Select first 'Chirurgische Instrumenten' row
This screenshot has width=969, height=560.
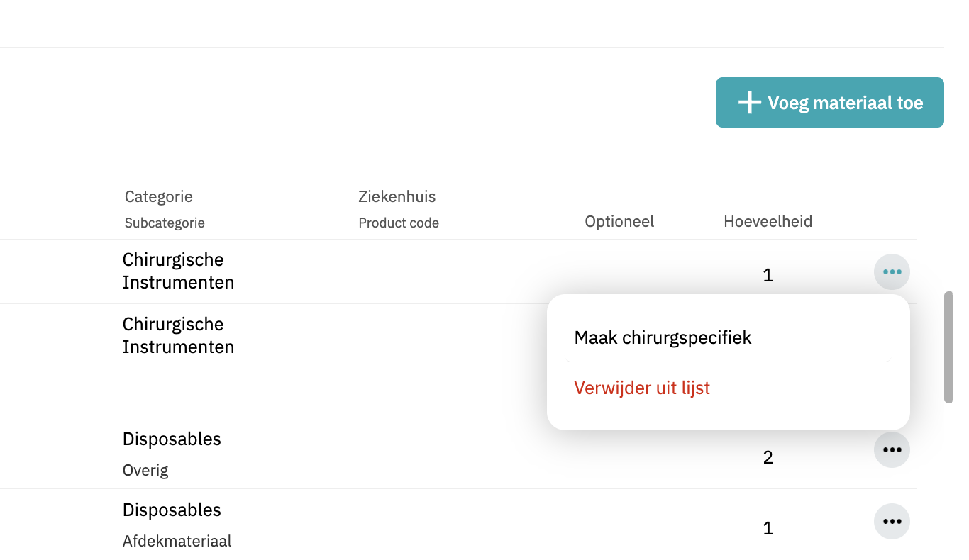(x=178, y=271)
